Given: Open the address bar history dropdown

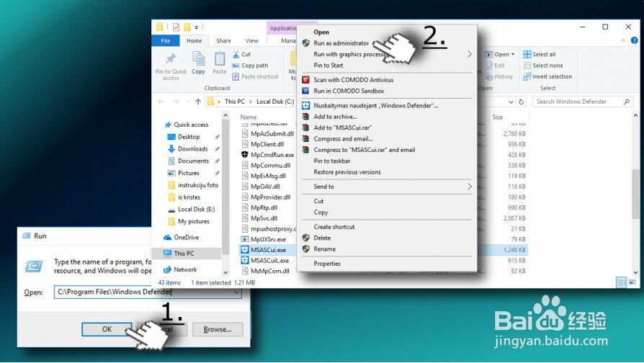Looking at the screenshot, I should pyautogui.click(x=511, y=102).
